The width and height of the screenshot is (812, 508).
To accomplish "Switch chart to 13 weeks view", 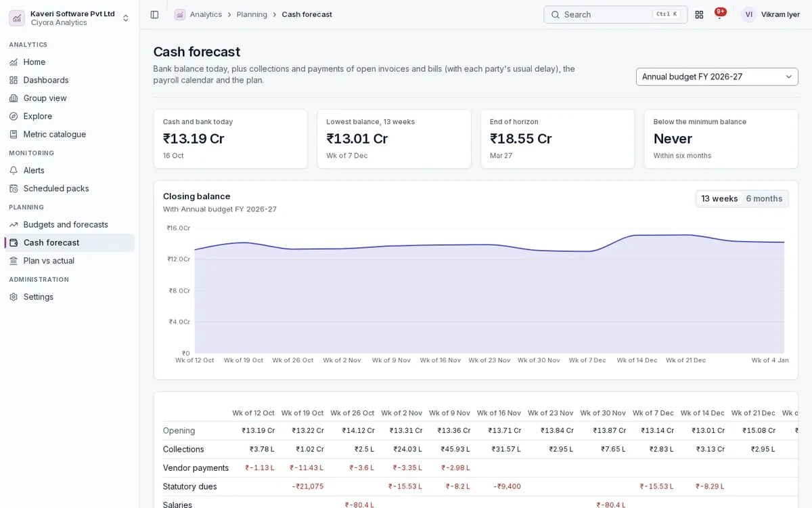I will 719,198.
